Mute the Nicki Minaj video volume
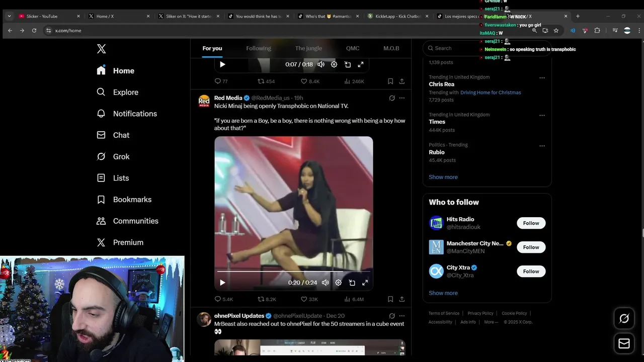644x362 pixels. point(326,283)
